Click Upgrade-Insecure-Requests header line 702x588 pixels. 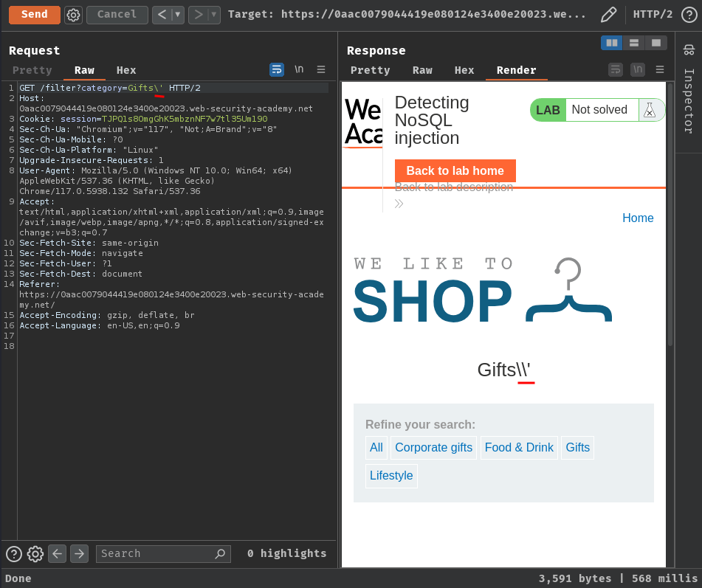[x=92, y=160]
